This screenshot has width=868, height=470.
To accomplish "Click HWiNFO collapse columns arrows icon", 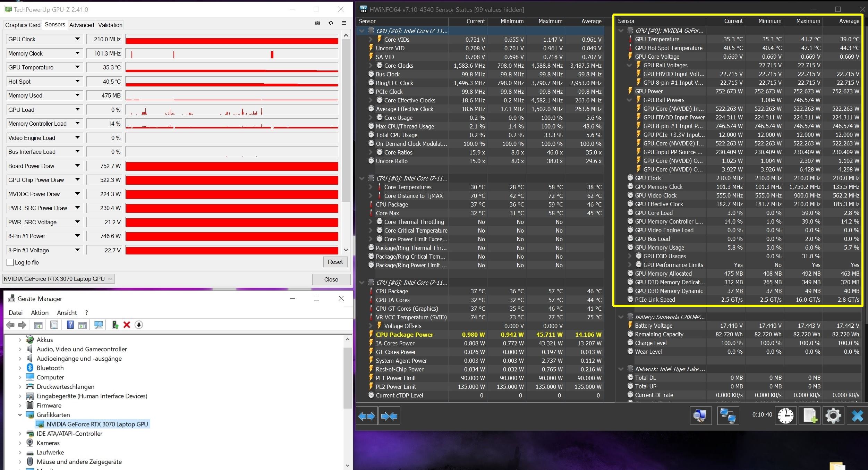I will (x=389, y=416).
